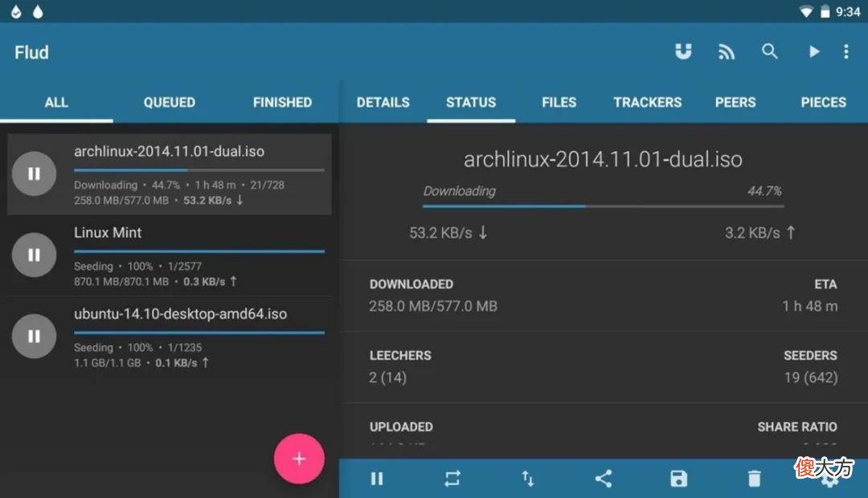Image resolution: width=868 pixels, height=498 pixels.
Task: Click the Linux Mint progress bar
Action: (199, 251)
